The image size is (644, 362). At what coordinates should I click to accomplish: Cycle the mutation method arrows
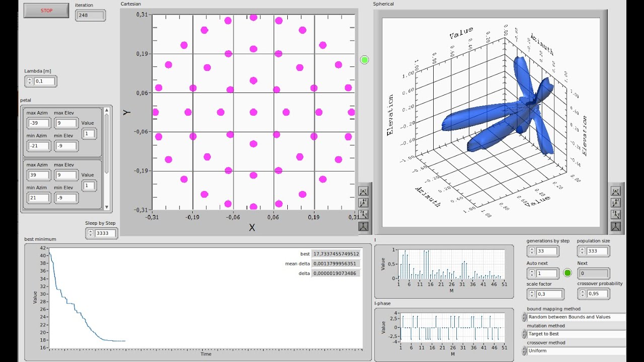pos(524,334)
